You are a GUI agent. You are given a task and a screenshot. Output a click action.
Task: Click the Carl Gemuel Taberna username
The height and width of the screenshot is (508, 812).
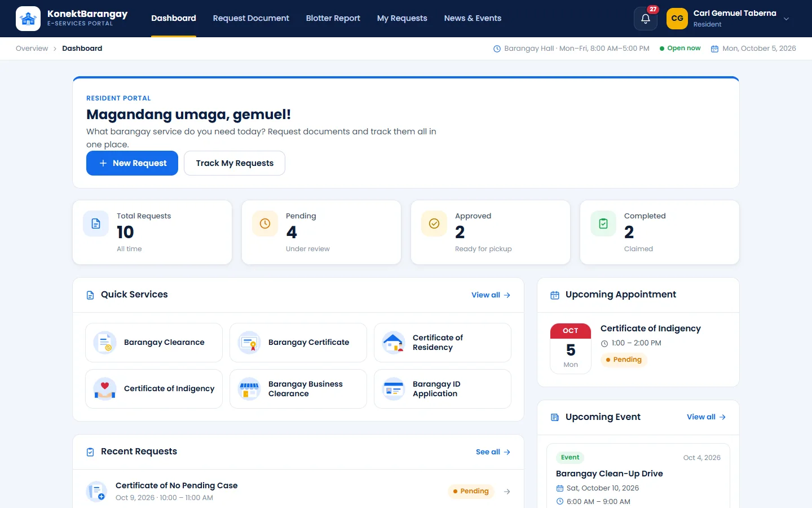[x=735, y=14]
